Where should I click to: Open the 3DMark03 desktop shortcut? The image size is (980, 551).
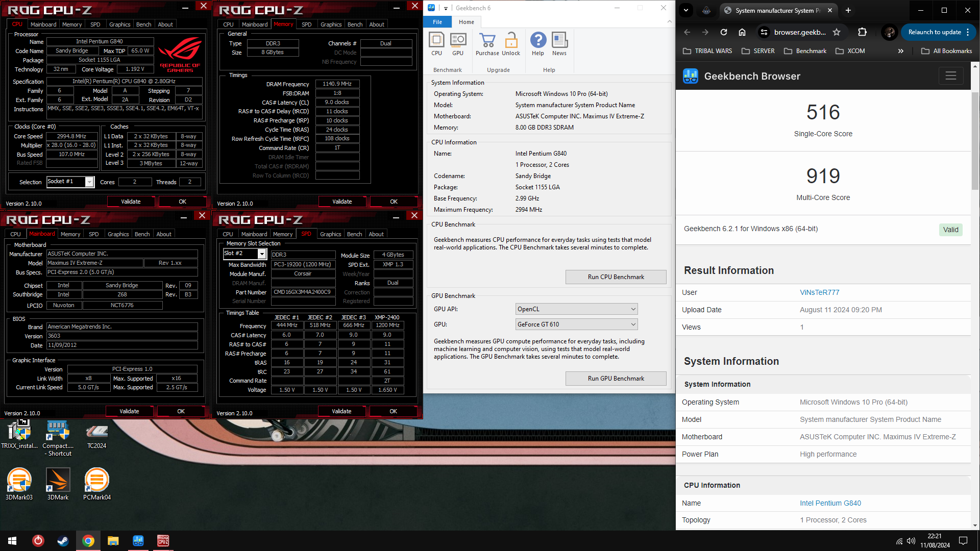point(19,484)
